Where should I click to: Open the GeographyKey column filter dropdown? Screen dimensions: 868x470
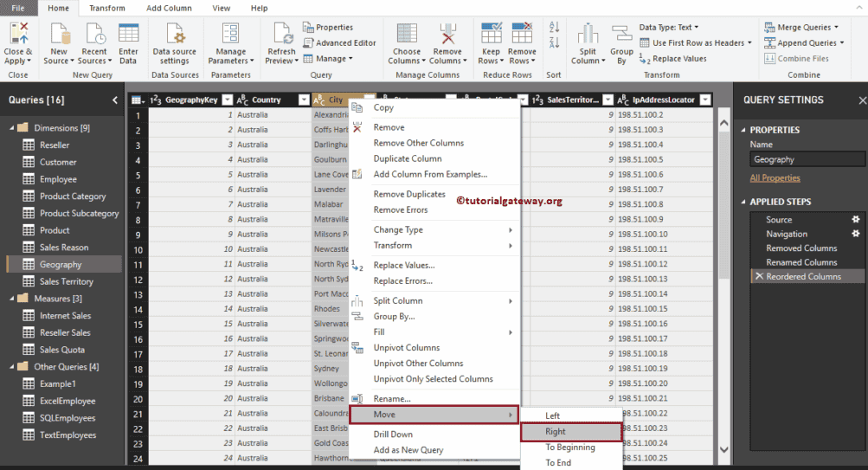coord(227,100)
